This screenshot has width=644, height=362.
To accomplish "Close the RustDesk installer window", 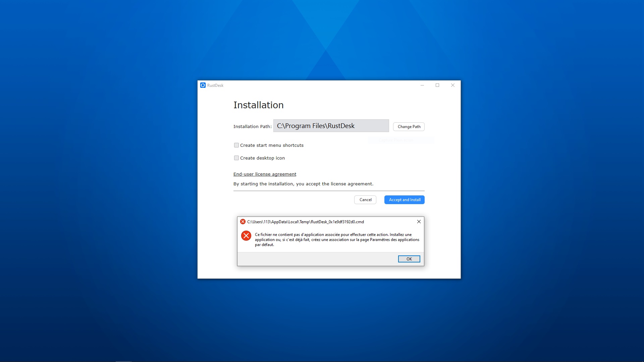I will pos(453,85).
